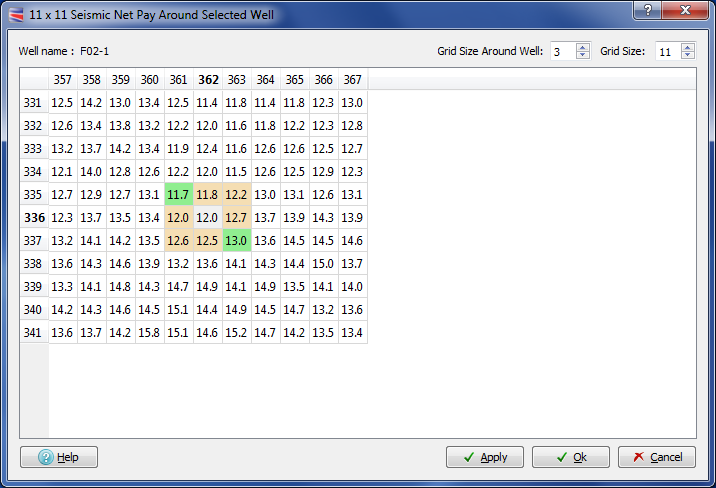Select green cell with value 13.0
716x488 pixels.
237,240
